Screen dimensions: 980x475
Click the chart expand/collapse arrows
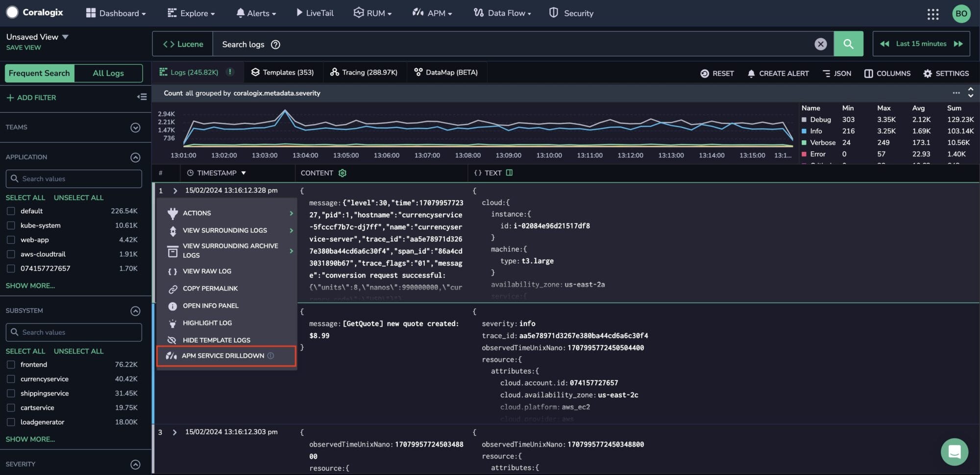pyautogui.click(x=970, y=93)
